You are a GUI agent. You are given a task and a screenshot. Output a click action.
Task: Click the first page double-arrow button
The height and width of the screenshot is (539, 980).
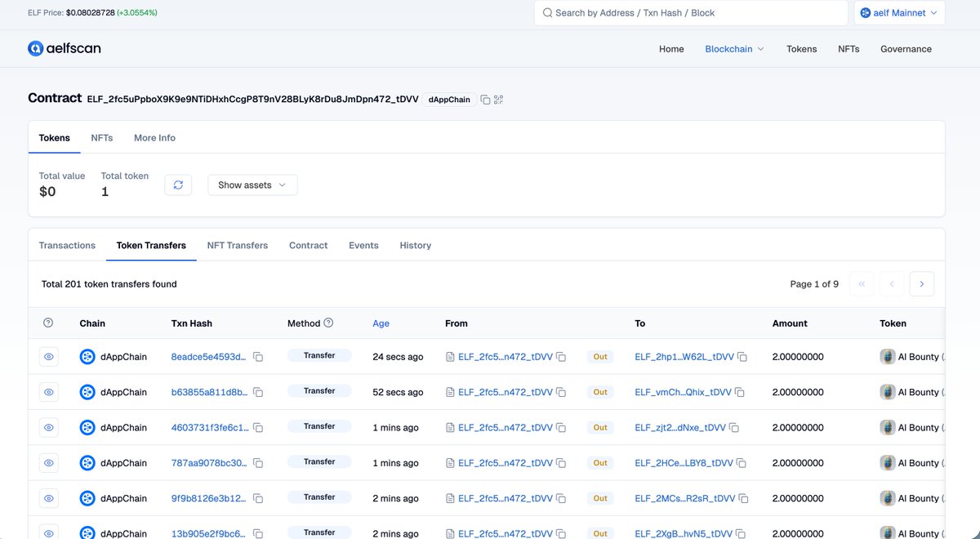[862, 284]
